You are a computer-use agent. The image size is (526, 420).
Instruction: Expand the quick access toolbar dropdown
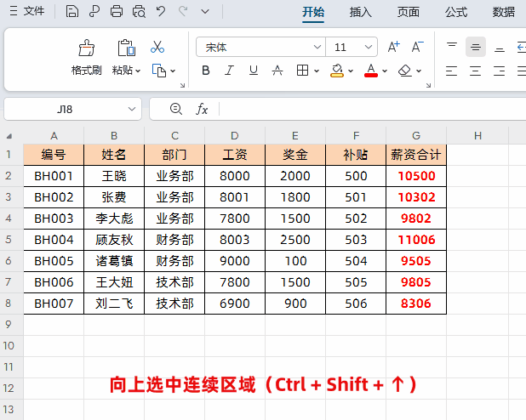pyautogui.click(x=205, y=12)
